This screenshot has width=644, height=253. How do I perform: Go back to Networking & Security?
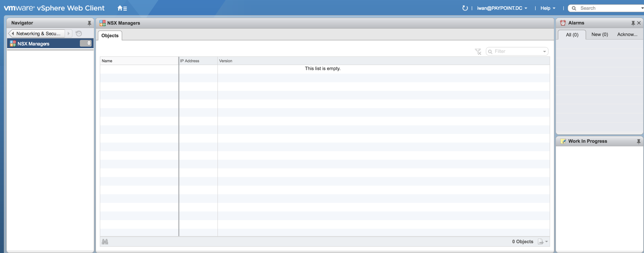pos(36,33)
